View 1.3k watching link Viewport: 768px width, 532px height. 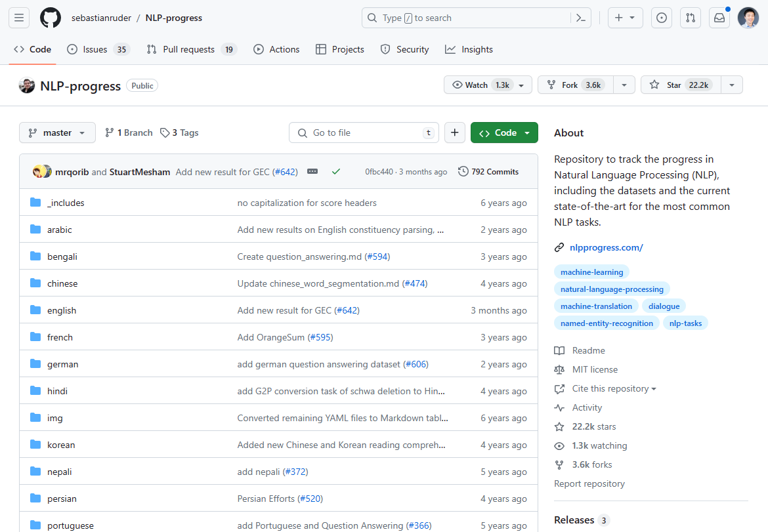coord(591,446)
